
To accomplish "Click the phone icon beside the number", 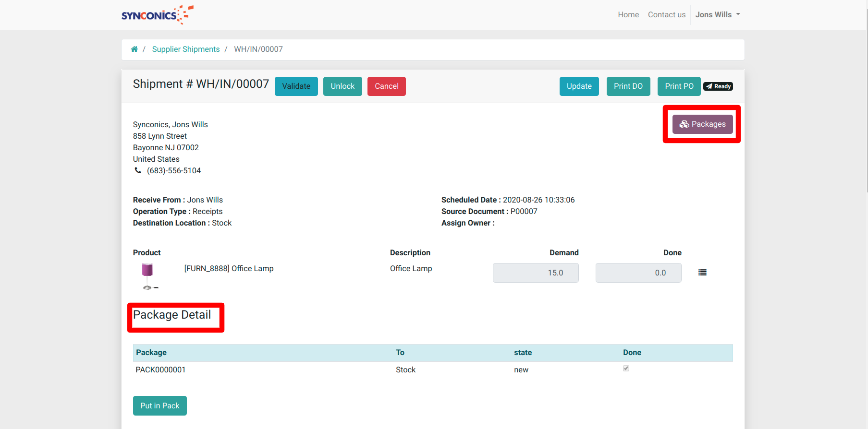I will 138,170.
